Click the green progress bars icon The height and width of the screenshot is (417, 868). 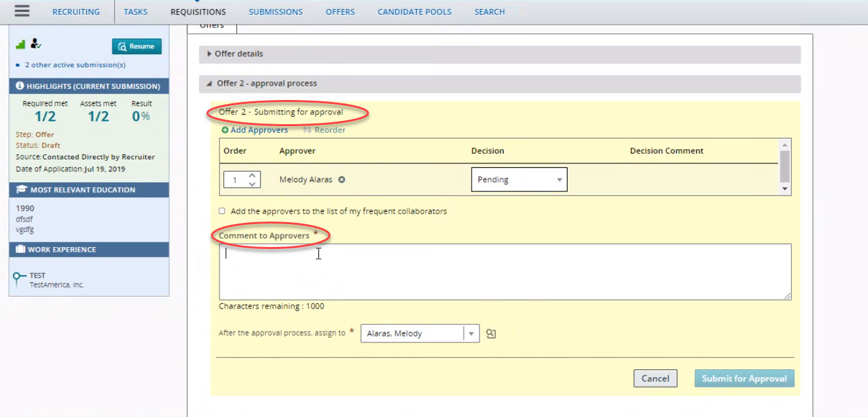pos(20,44)
